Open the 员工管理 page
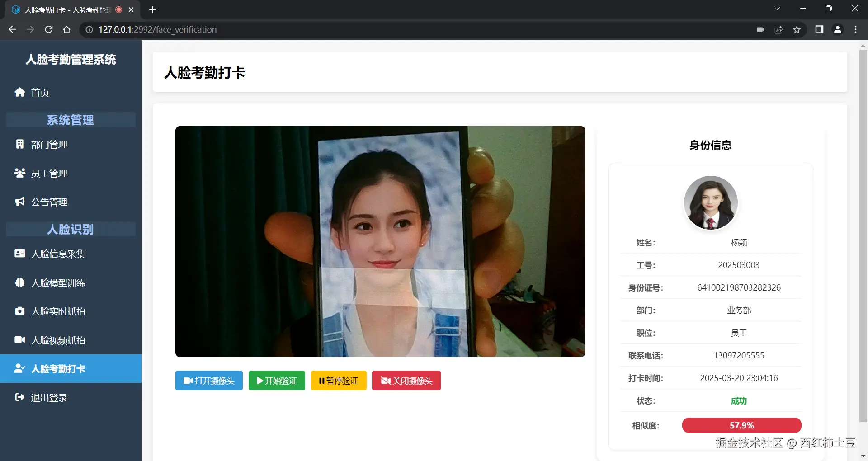 point(49,173)
